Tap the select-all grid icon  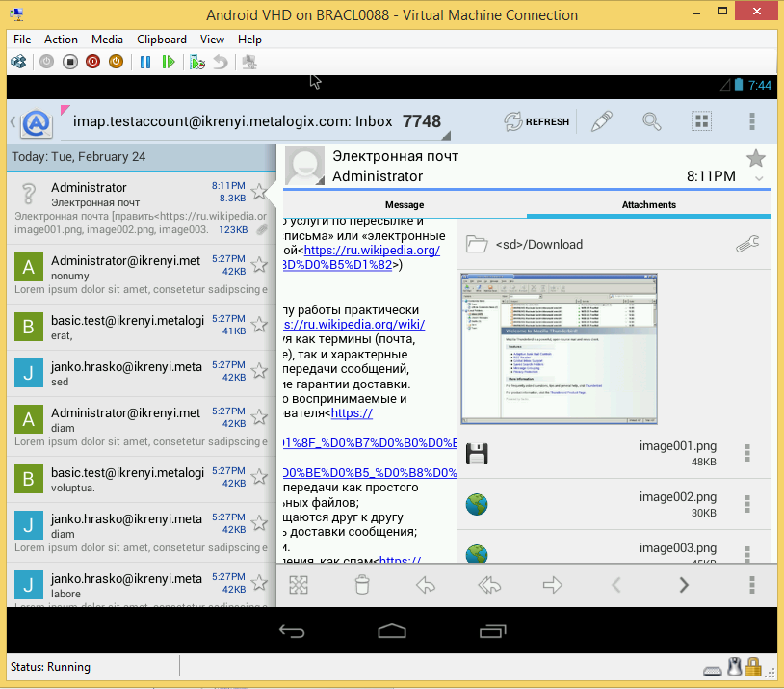point(701,121)
